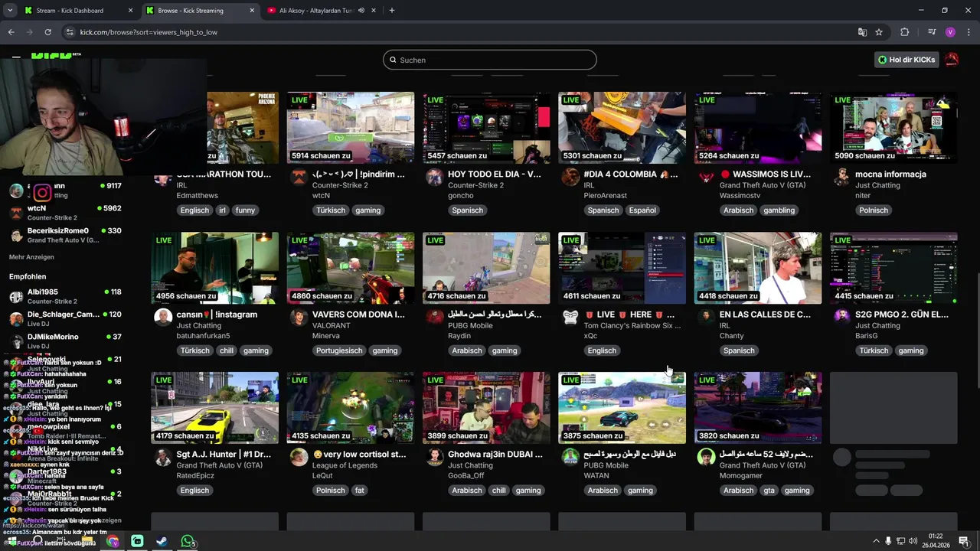Open the Chanty EN LAS CALLES stream title
This screenshot has height=551, width=980.
(x=765, y=315)
